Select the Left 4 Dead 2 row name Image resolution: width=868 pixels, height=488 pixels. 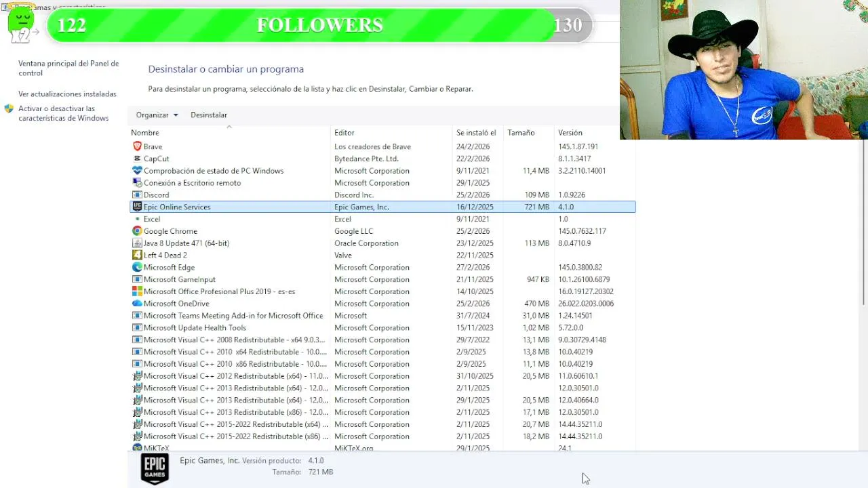point(165,256)
